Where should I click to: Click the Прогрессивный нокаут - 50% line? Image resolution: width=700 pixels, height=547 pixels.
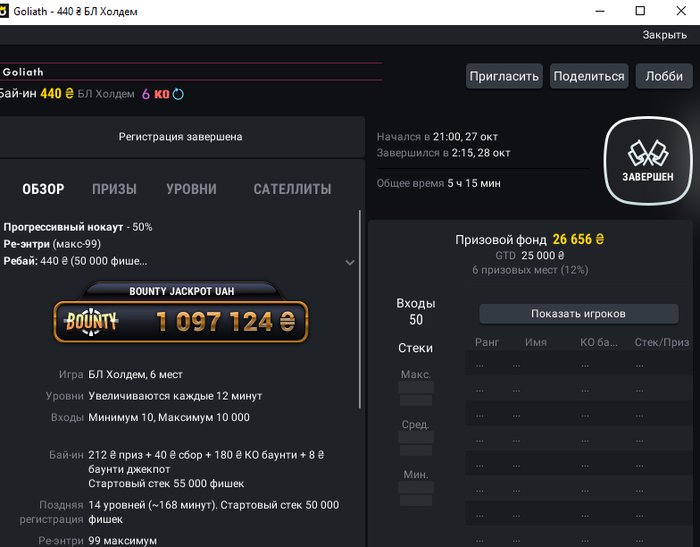point(78,227)
